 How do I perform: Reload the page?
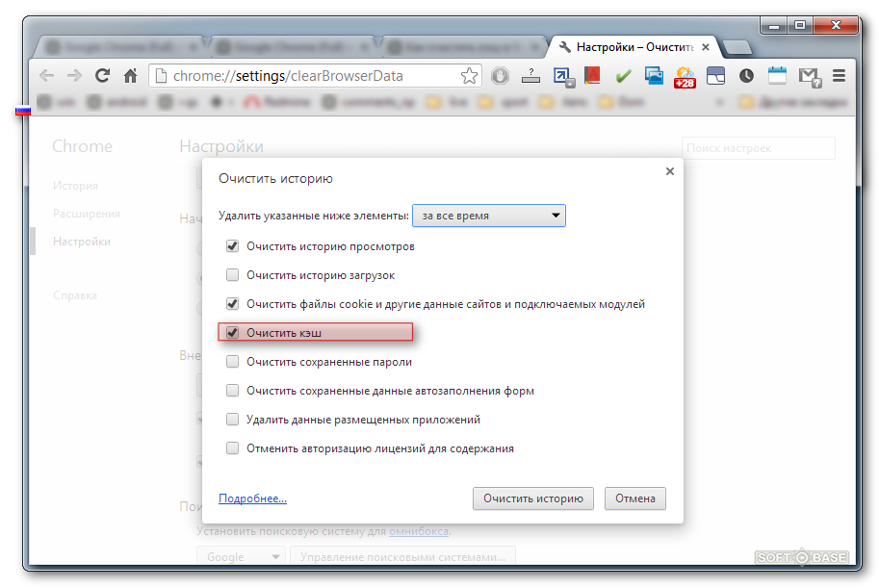pyautogui.click(x=102, y=76)
